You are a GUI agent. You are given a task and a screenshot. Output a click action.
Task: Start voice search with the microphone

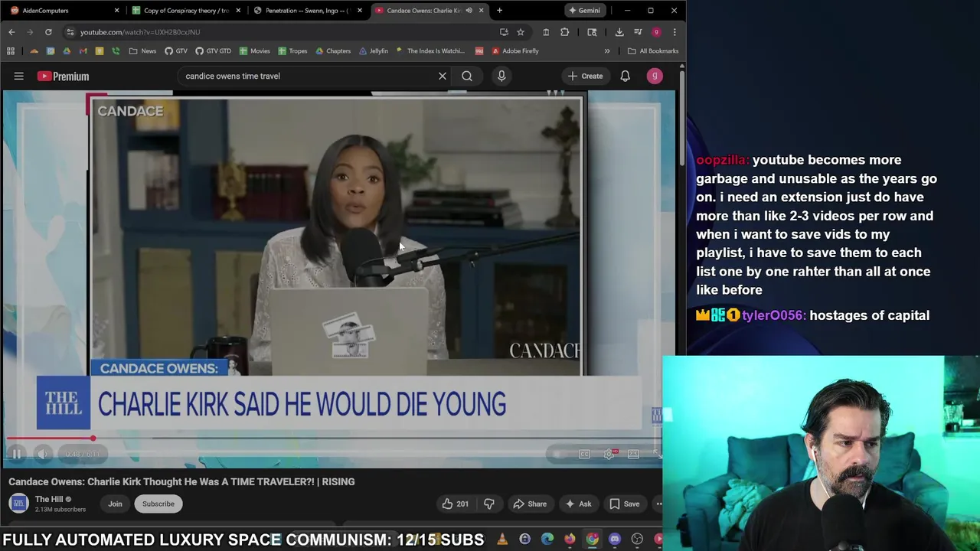[x=501, y=76]
